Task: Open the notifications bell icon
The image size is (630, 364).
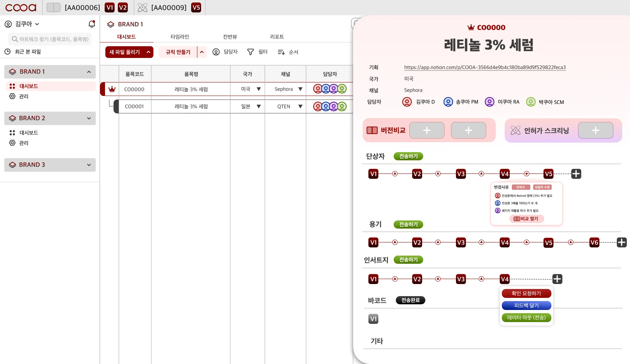Action: (x=92, y=24)
